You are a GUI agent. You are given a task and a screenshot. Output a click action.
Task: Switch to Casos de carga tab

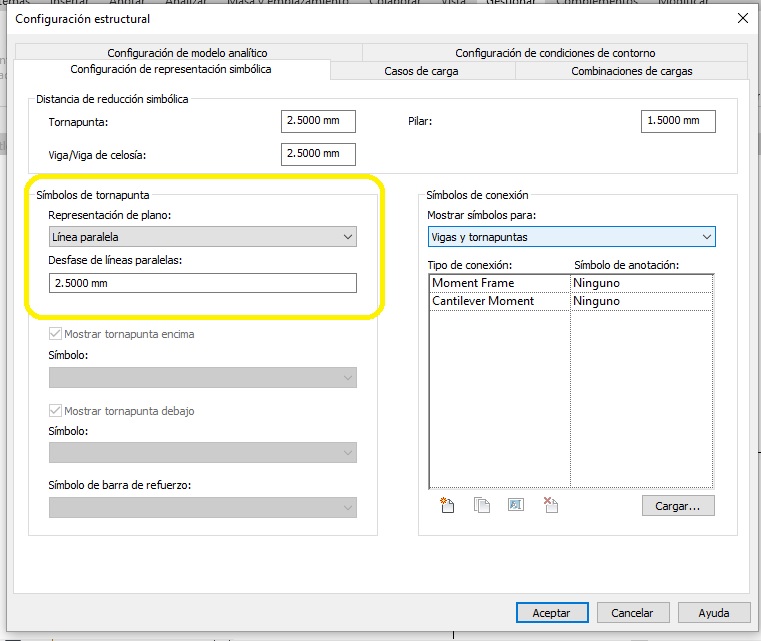coord(422,71)
